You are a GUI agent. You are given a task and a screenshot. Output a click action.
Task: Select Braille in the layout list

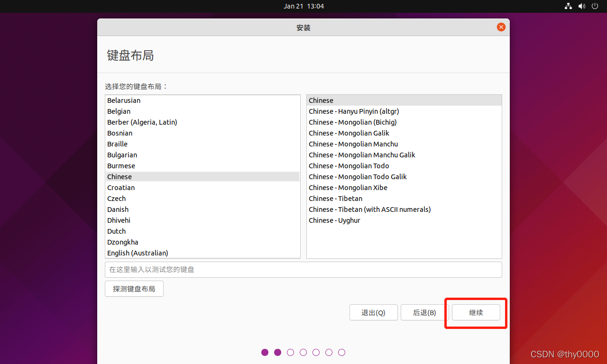point(203,144)
